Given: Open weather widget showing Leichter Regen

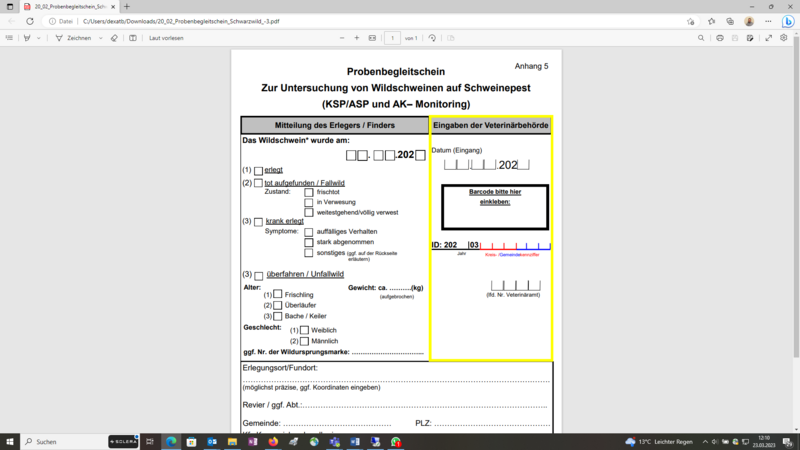Looking at the screenshot, I should (x=659, y=442).
